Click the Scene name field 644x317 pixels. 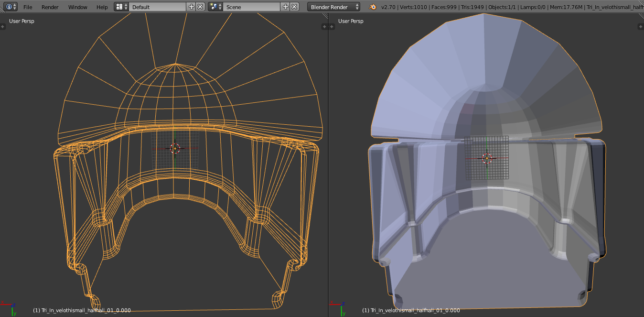click(252, 7)
